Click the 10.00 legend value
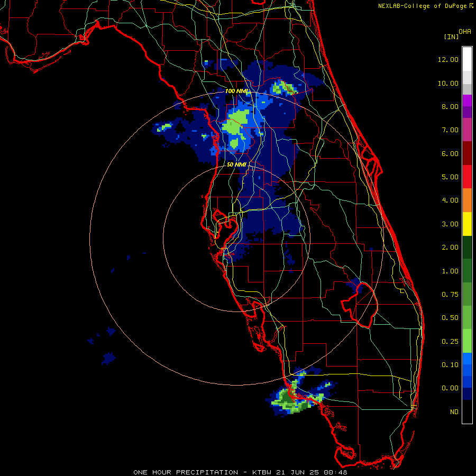This screenshot has height=476, width=476. (448, 83)
